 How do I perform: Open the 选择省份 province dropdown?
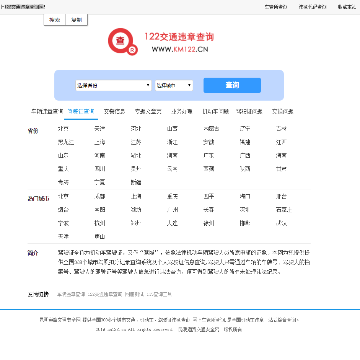(113, 85)
